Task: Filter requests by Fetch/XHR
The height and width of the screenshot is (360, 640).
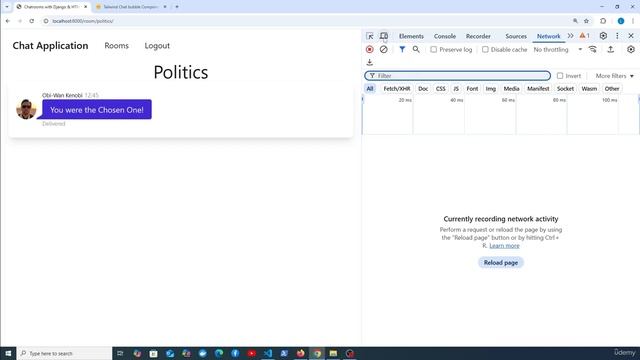Action: pyautogui.click(x=397, y=89)
